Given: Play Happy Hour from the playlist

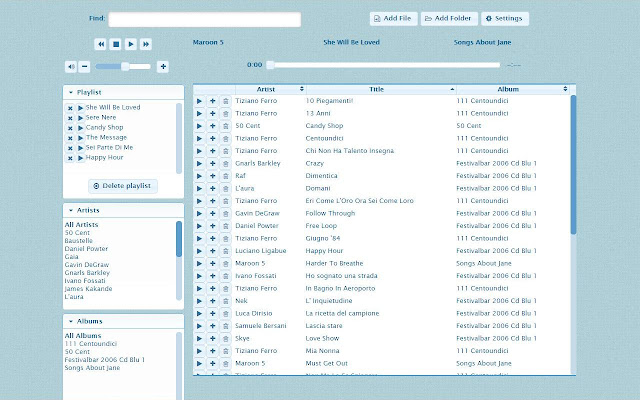Looking at the screenshot, I should (x=80, y=158).
